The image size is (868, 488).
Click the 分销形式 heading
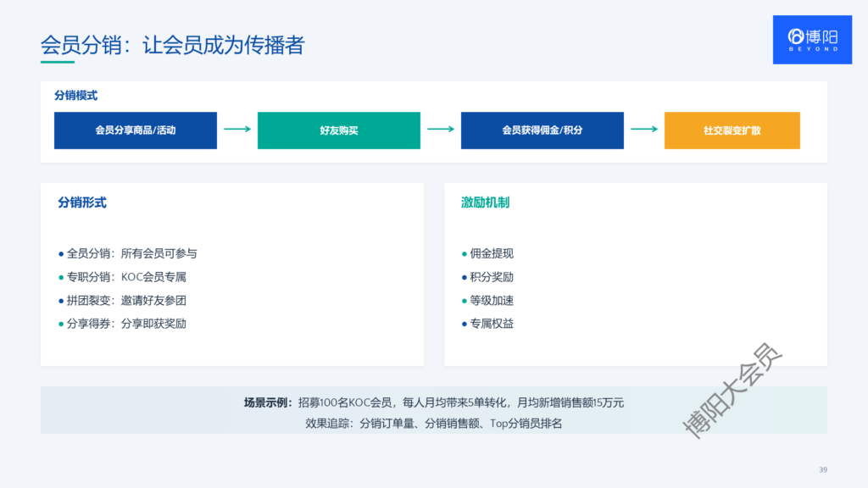pos(82,202)
